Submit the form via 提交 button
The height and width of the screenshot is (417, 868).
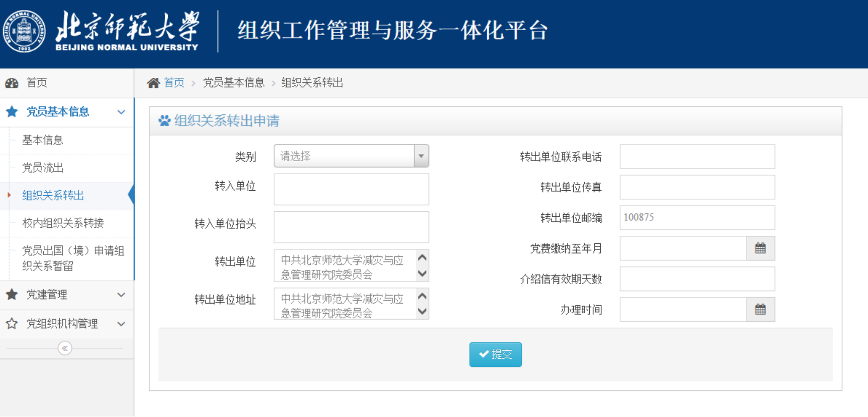[x=495, y=354]
